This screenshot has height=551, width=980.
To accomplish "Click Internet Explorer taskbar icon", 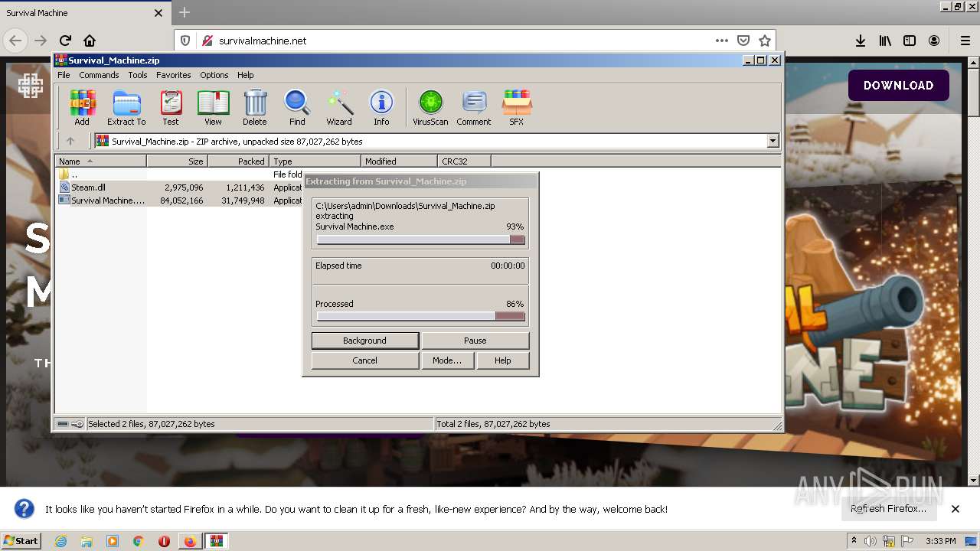I will click(60, 541).
